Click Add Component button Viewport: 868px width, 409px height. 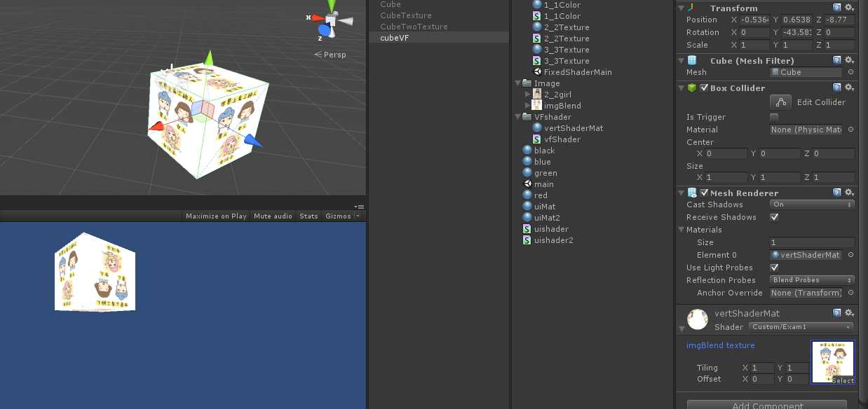pos(767,405)
